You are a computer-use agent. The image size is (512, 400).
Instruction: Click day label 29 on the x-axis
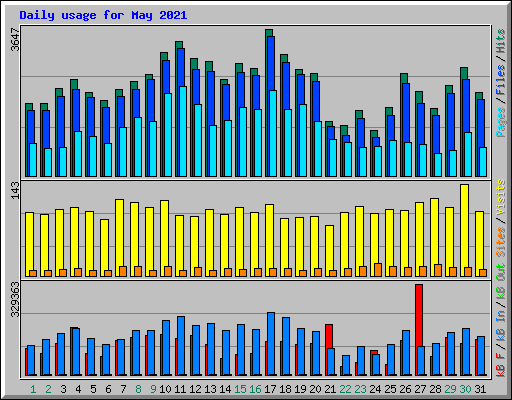click(450, 389)
